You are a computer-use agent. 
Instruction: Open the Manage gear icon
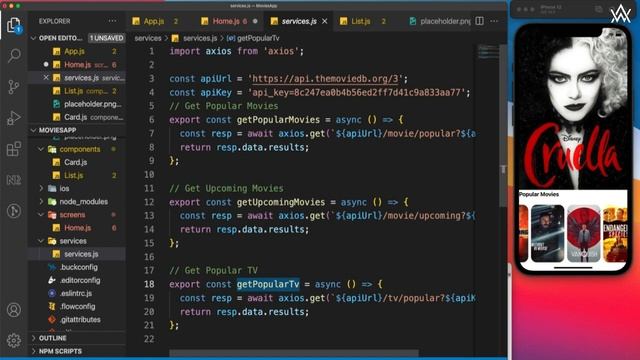(14, 340)
